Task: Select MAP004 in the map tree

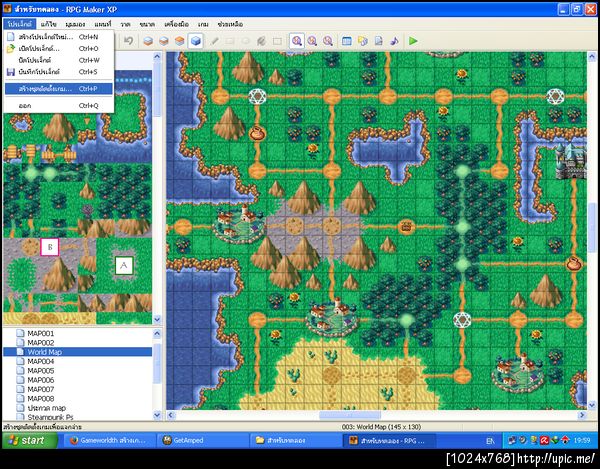Action: (41, 361)
